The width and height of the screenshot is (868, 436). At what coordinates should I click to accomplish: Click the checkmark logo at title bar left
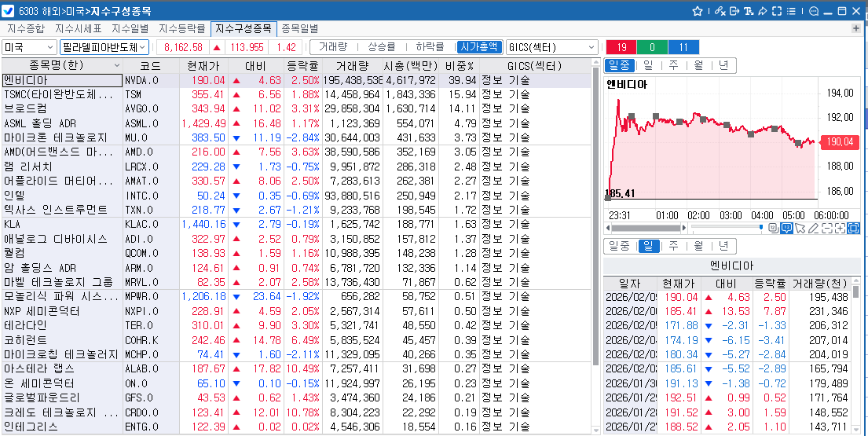point(9,11)
